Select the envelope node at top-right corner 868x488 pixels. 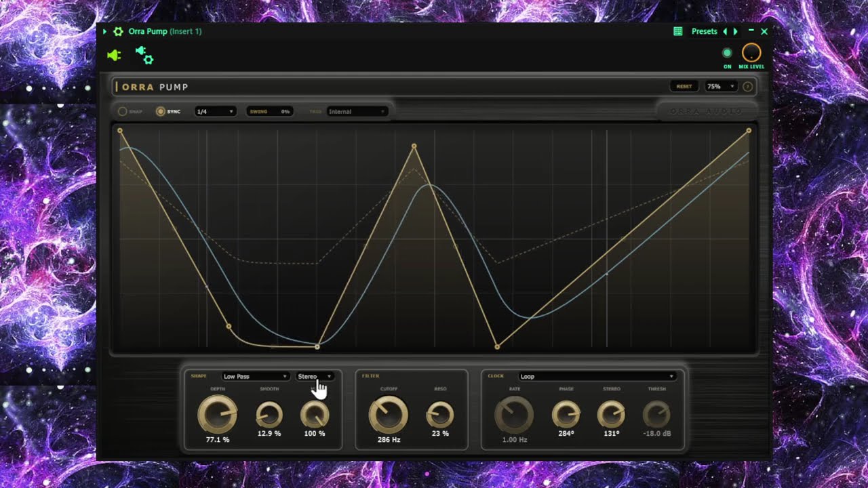[749, 130]
